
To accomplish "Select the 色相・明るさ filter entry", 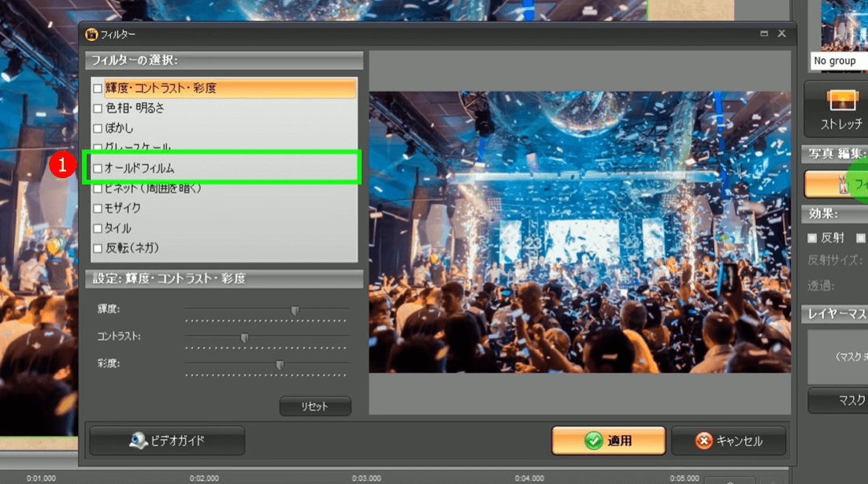I will click(135, 108).
